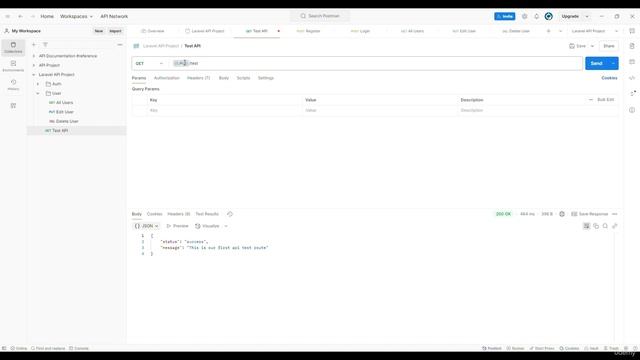Open documentation icon in right sidebar
The height and width of the screenshot is (360, 640).
632,46
